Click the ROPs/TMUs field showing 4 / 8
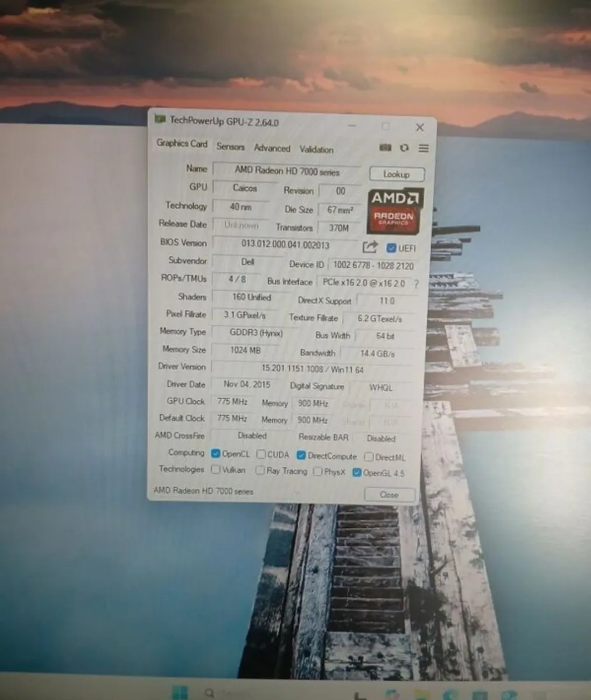Image resolution: width=591 pixels, height=700 pixels. tap(237, 279)
